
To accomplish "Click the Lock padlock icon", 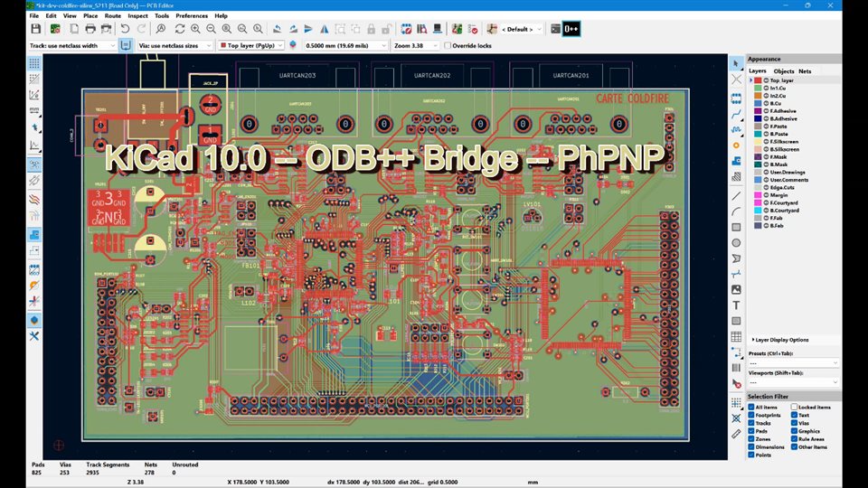I will coord(371,29).
